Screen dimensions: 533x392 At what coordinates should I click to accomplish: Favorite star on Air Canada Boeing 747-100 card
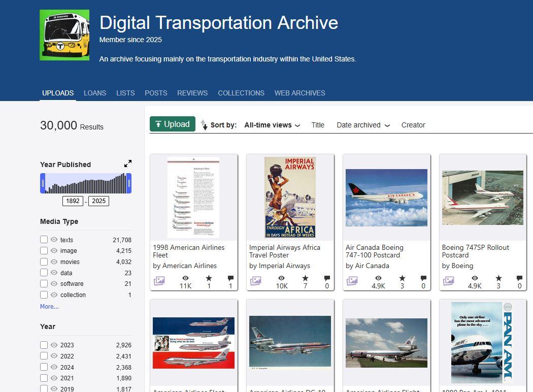click(x=402, y=278)
